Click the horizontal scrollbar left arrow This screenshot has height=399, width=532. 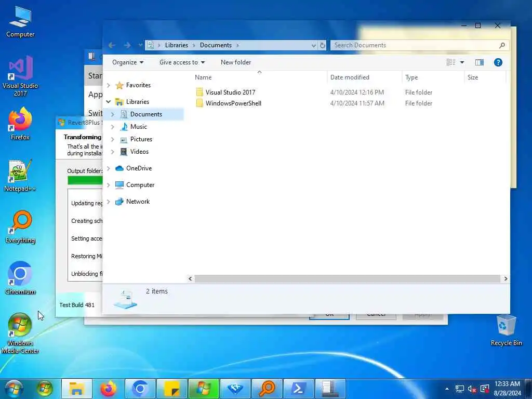[190, 278]
